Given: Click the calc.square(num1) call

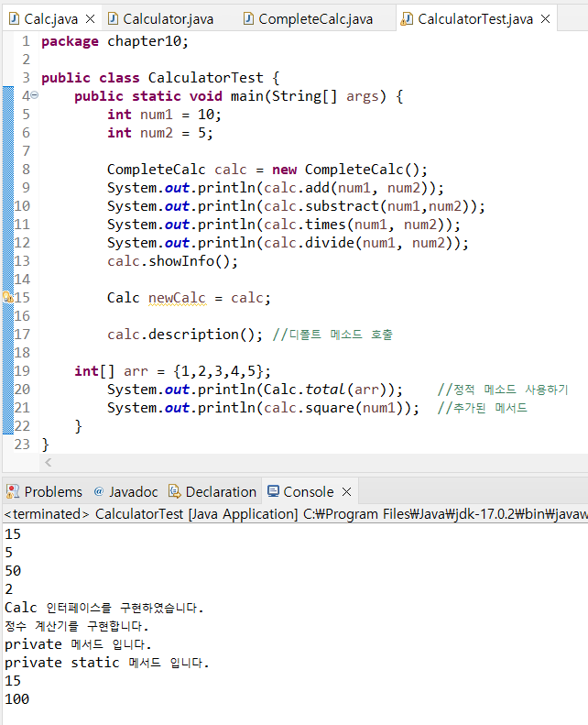Looking at the screenshot, I should click(337, 408).
